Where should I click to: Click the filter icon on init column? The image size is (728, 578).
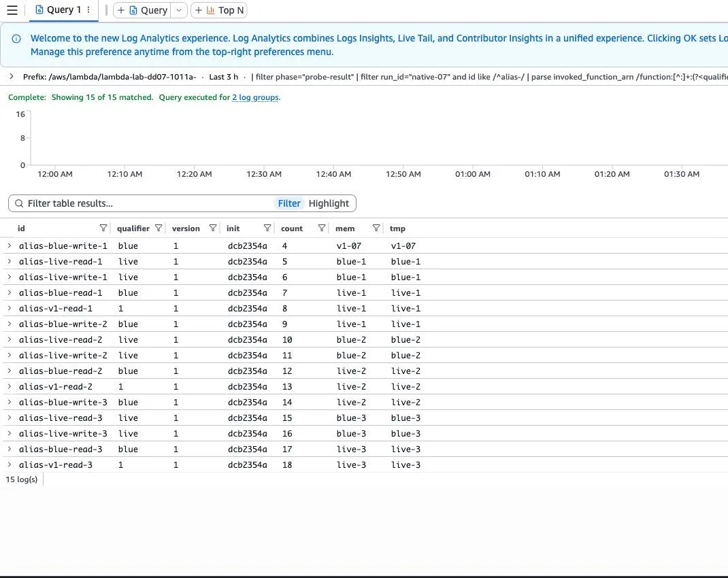tap(267, 228)
